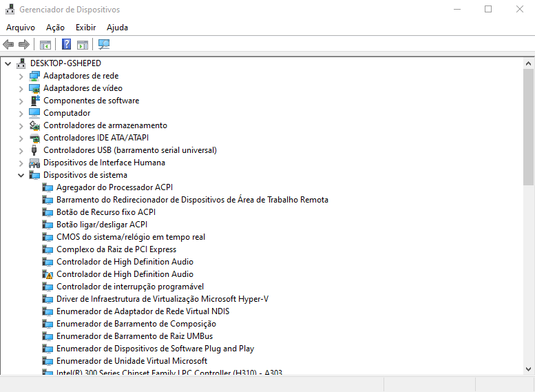The width and height of the screenshot is (535, 392).
Task: Expand the Controladores IDE ATA/ATAPI node
Action: tap(21, 138)
